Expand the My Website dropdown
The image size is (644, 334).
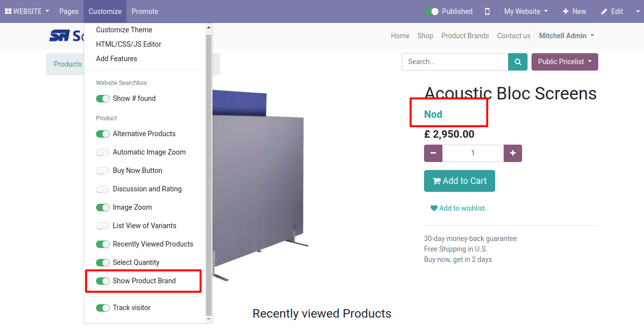point(526,11)
